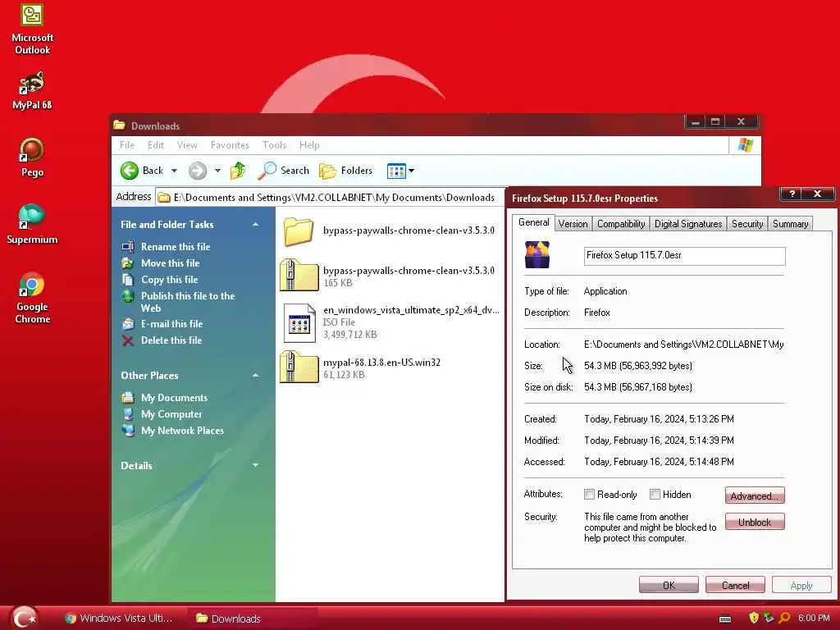The image size is (840, 630).
Task: Open Supermium desktop shortcut
Action: pyautogui.click(x=32, y=225)
